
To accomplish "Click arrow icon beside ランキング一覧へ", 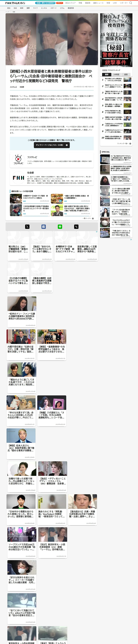I will click(x=130, y=144).
